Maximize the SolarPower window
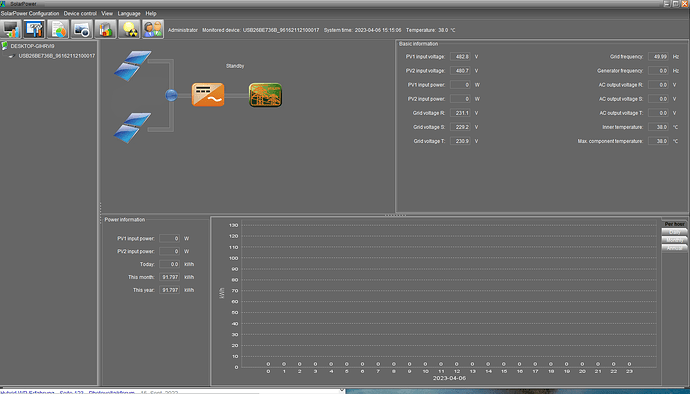This screenshot has width=690, height=394. pos(676,4)
